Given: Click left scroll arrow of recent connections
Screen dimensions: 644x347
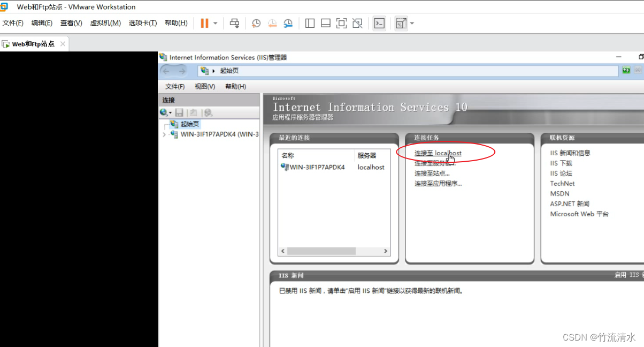Looking at the screenshot, I should point(282,251).
